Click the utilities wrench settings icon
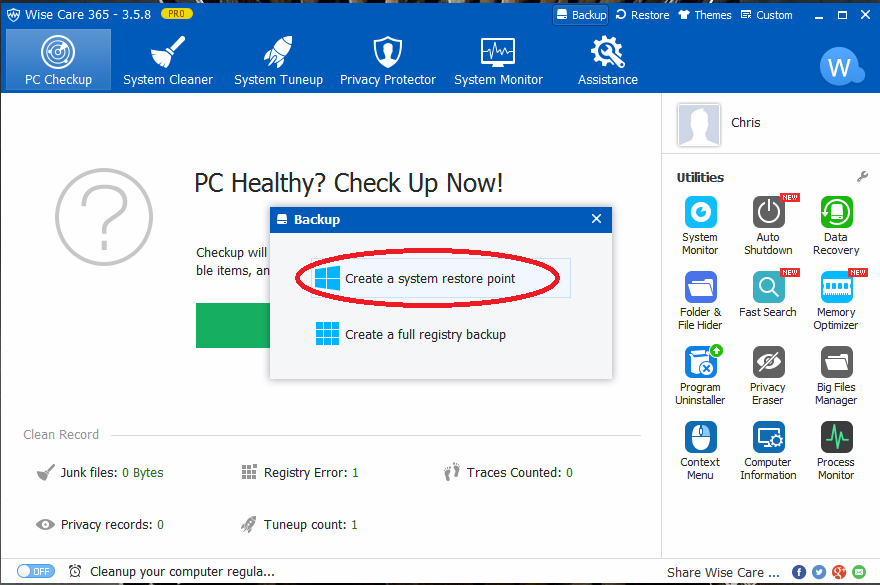880x585 pixels. [862, 177]
